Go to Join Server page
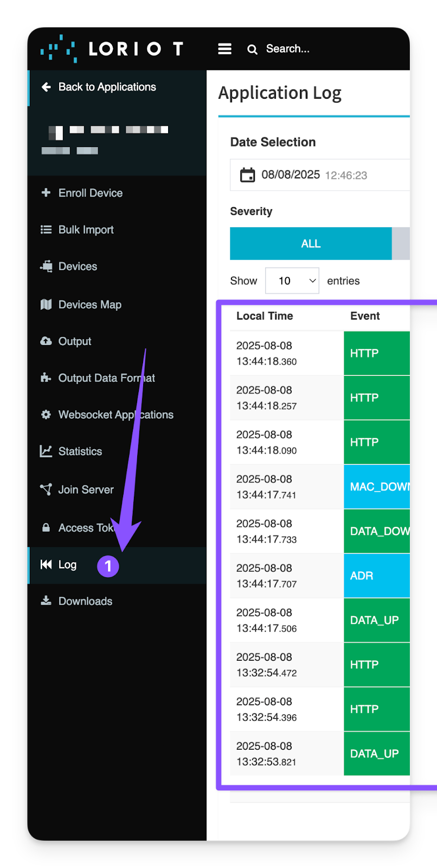 pos(86,490)
